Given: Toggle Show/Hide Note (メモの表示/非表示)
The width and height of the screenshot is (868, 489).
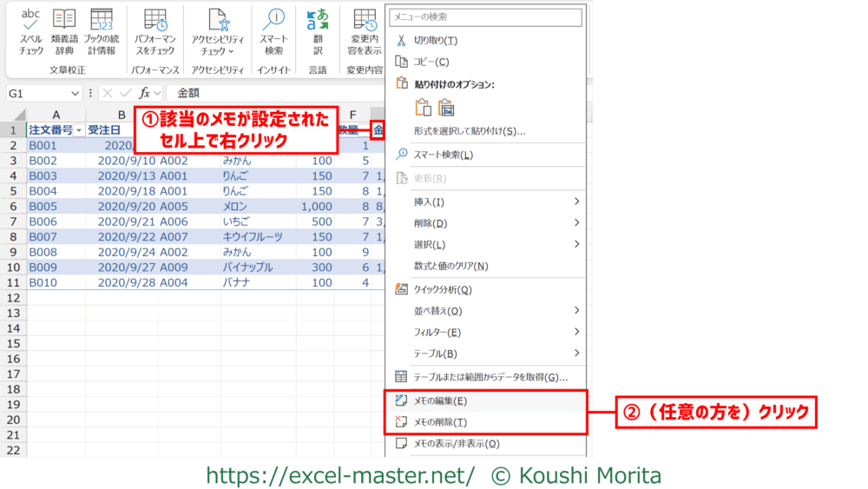Looking at the screenshot, I should [456, 444].
